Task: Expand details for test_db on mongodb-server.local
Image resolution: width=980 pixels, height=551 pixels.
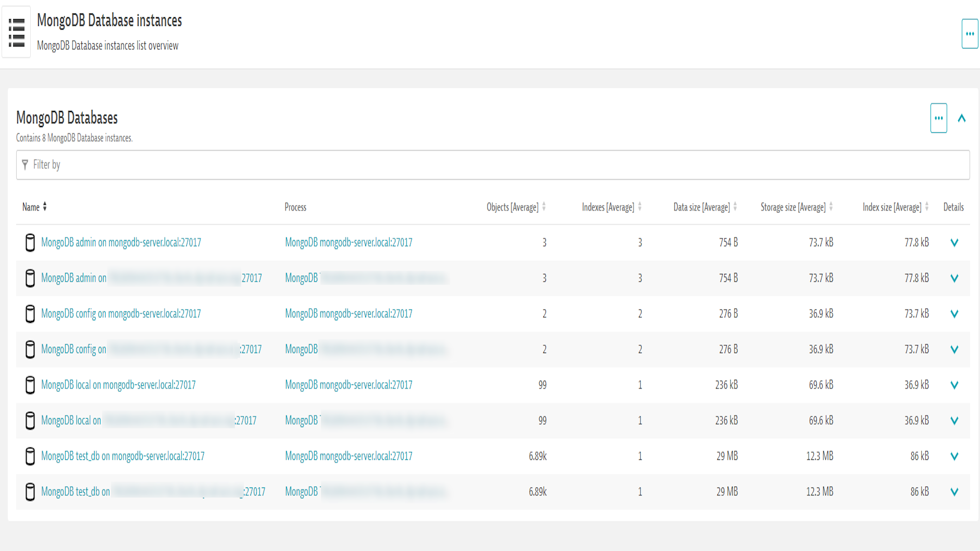Action: 954,456
